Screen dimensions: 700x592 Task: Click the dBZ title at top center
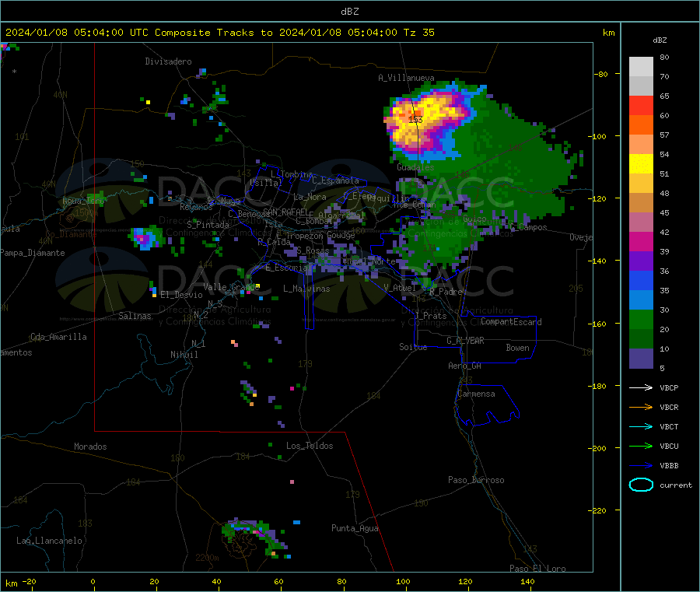point(349,12)
